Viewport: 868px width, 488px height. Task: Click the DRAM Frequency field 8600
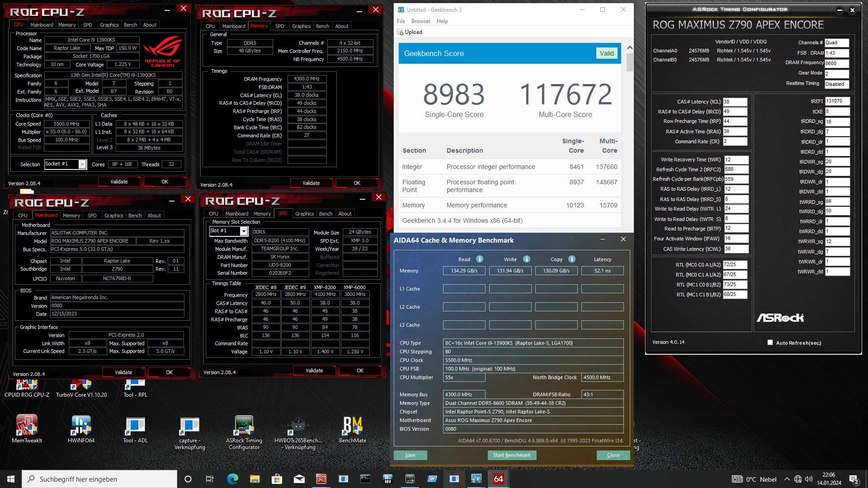[837, 63]
